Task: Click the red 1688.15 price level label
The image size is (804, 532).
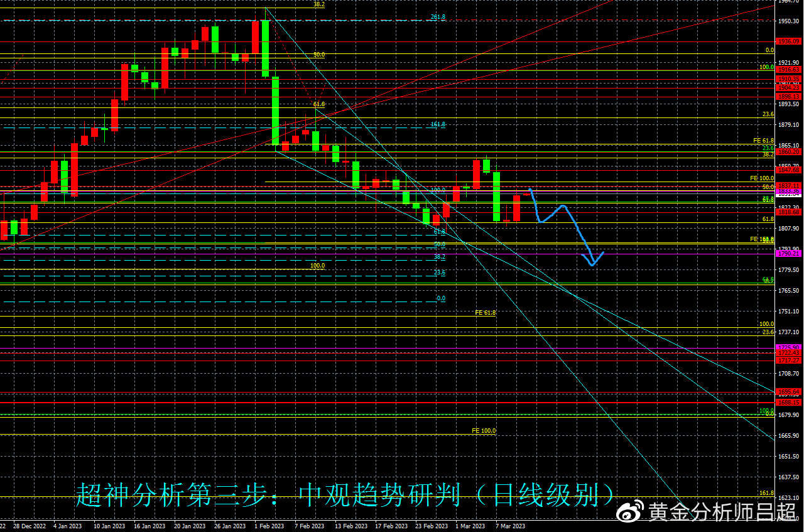Action: pos(788,403)
